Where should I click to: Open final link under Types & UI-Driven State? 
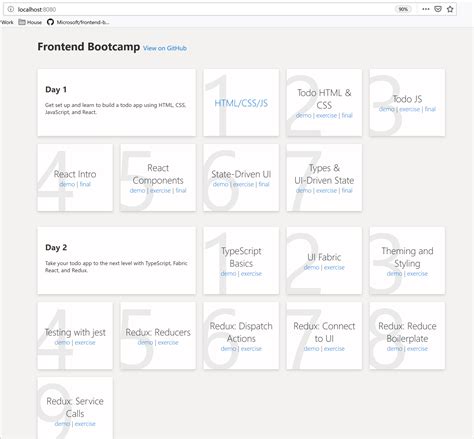[347, 190]
